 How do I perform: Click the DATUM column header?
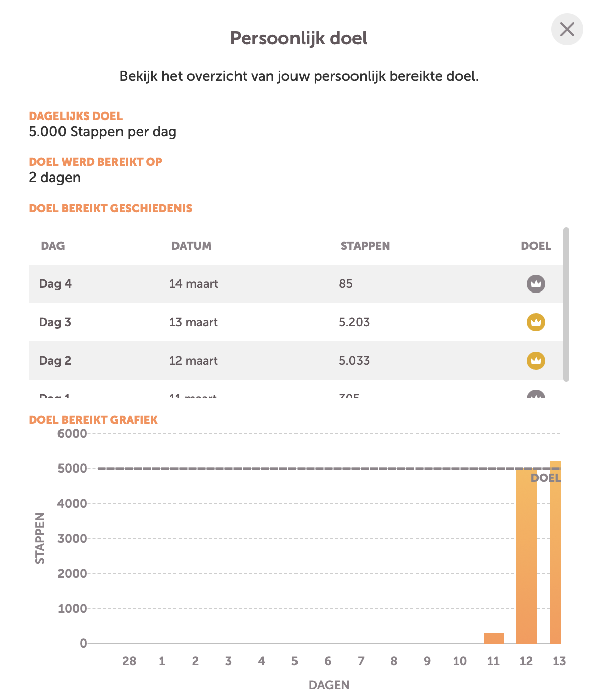pos(191,246)
